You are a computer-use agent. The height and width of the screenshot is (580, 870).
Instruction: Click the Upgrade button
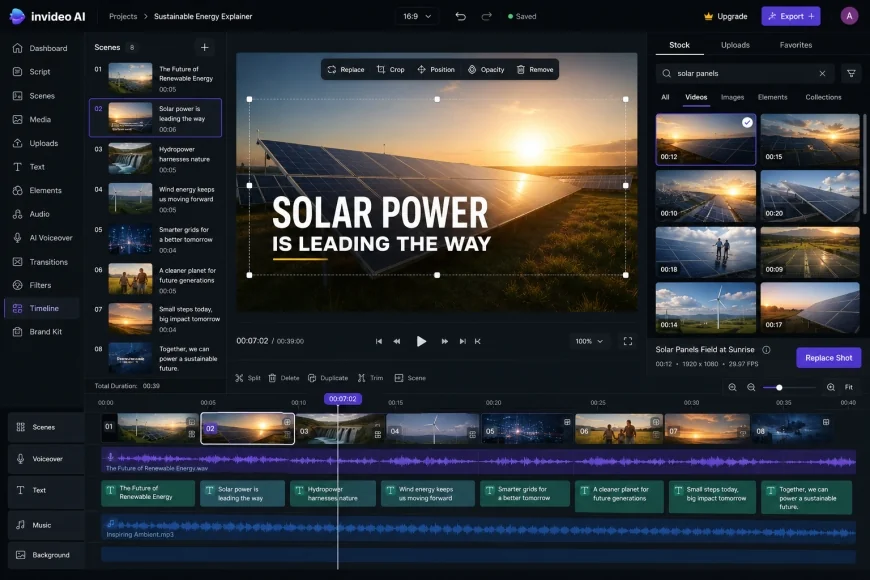(x=726, y=16)
